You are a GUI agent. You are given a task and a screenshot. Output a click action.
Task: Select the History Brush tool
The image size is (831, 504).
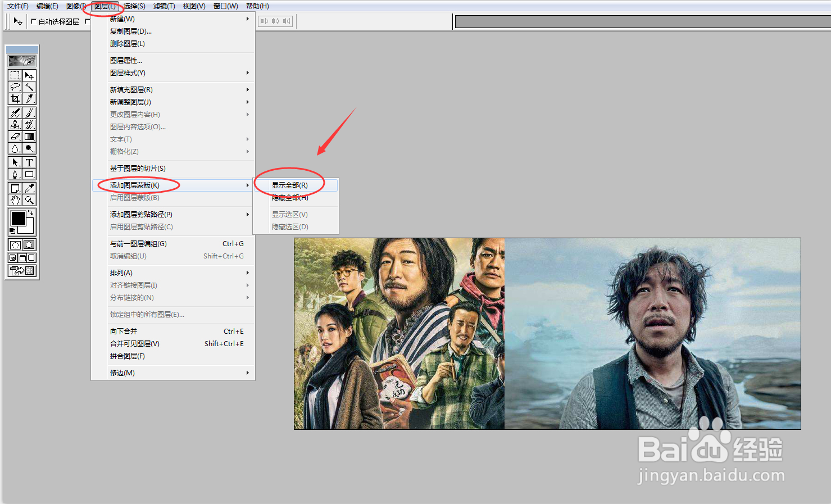[x=29, y=125]
